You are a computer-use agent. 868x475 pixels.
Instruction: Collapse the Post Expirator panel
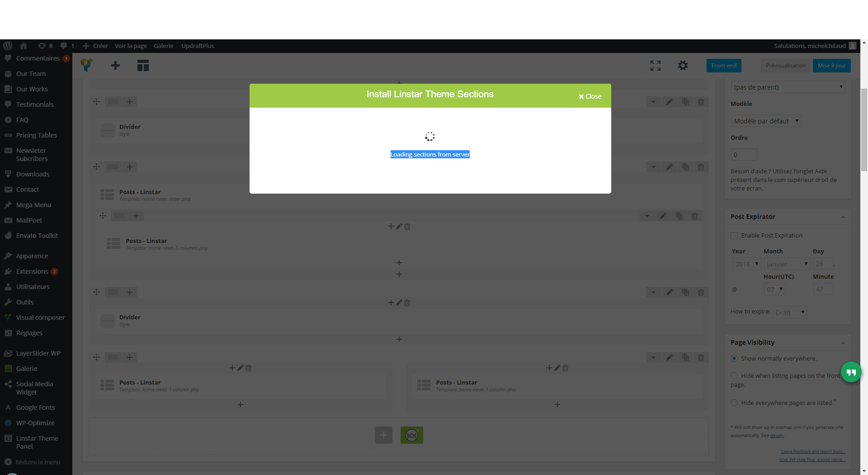843,217
